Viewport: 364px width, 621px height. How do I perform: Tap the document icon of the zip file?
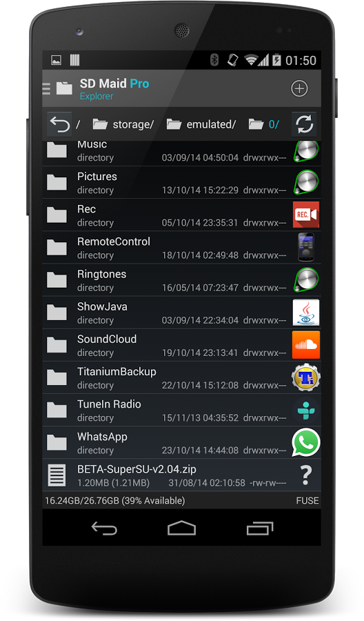57,475
